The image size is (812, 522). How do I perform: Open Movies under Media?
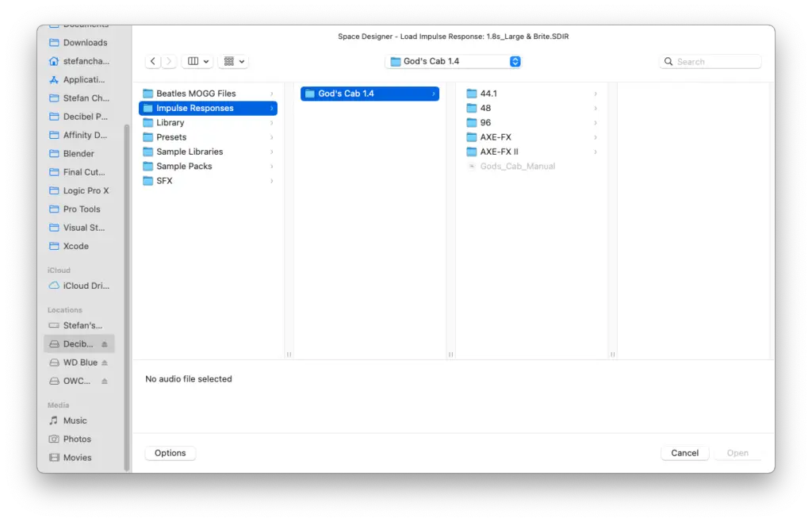(x=79, y=458)
